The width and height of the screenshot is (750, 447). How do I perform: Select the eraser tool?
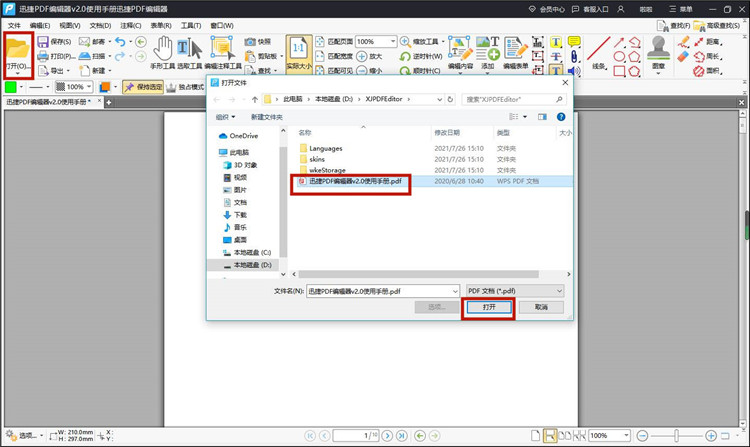coord(683,56)
